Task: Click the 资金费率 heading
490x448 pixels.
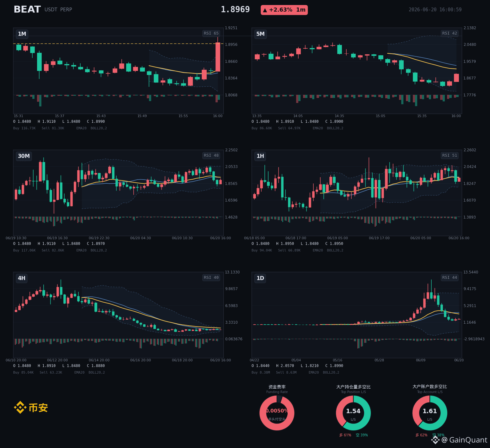Action: (277, 387)
